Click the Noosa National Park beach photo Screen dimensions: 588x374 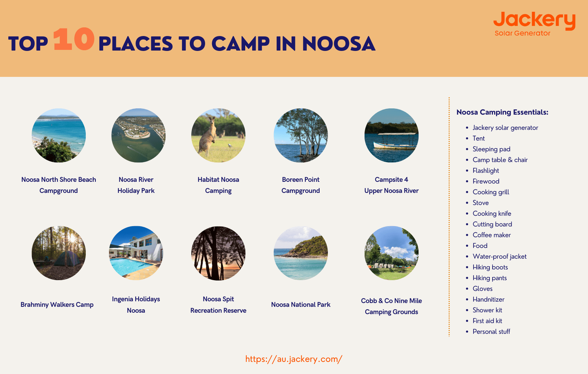tap(301, 253)
